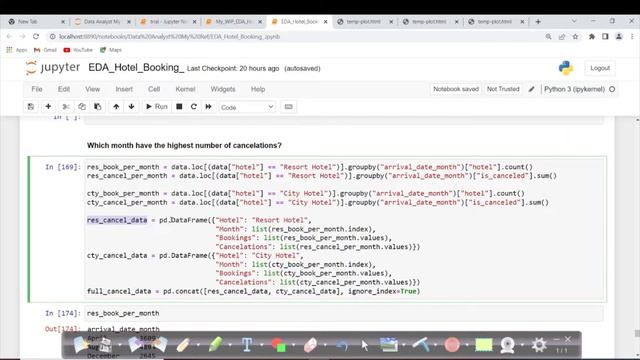Open the Kernel menu

pyautogui.click(x=185, y=89)
